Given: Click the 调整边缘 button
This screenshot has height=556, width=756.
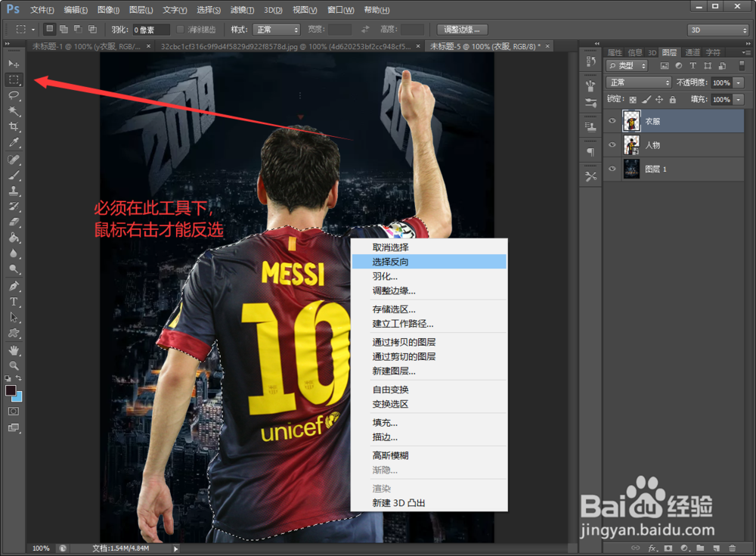Looking at the screenshot, I should 462,30.
